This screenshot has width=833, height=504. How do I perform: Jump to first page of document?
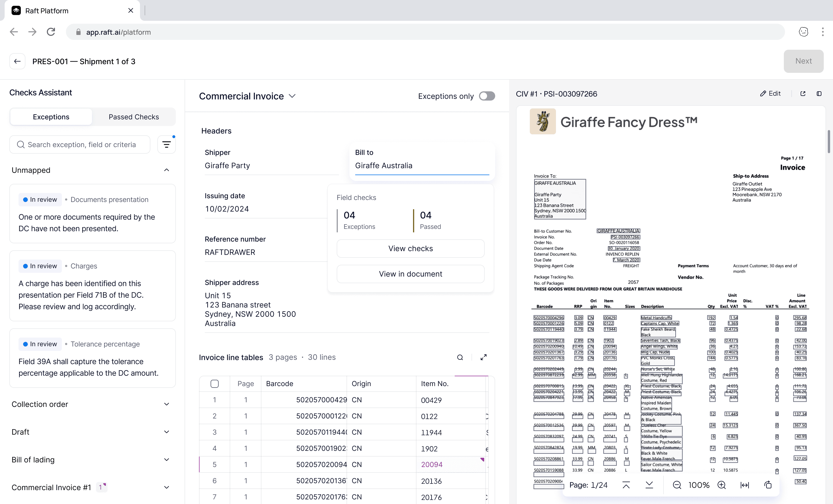[x=626, y=485]
